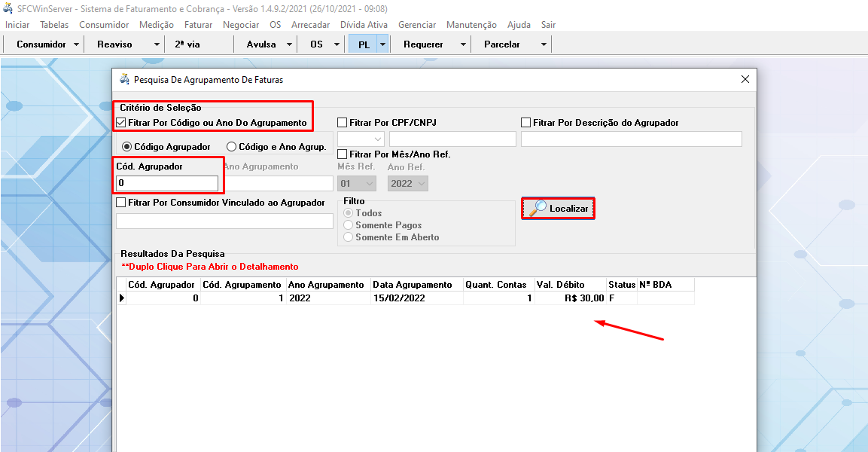868x452 pixels.
Task: Open the Reaviso dropdown arrow
Action: pos(157,44)
